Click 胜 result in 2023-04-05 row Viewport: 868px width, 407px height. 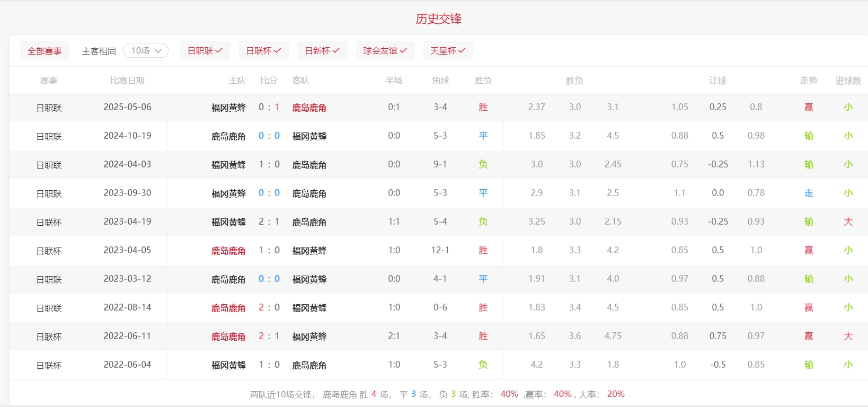(x=483, y=250)
